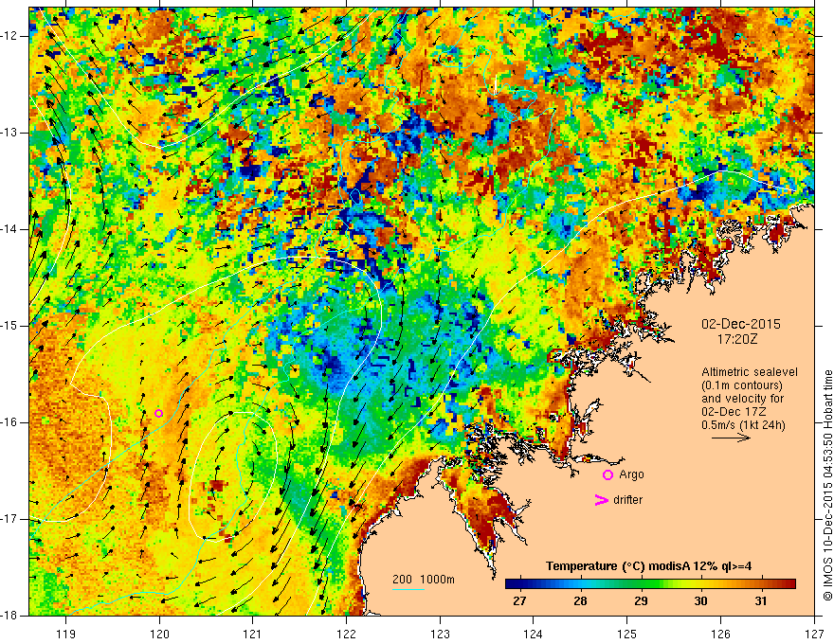Click the cyan isobath legend line sample
The width and height of the screenshot is (834, 644).
[408, 589]
